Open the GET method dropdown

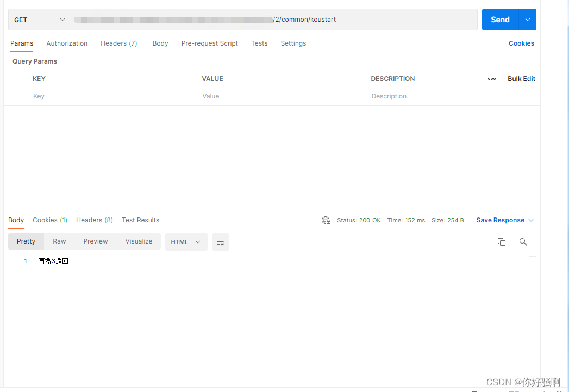pyautogui.click(x=39, y=20)
